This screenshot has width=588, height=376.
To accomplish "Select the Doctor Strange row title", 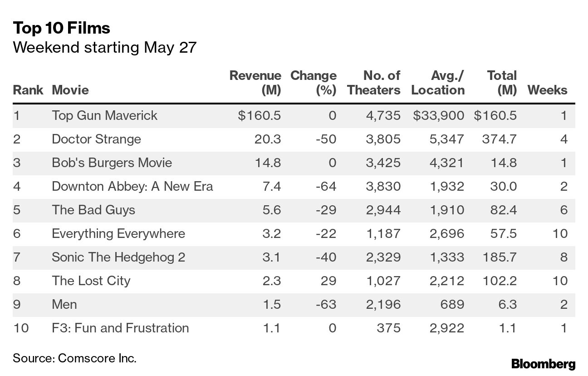I will [96, 139].
